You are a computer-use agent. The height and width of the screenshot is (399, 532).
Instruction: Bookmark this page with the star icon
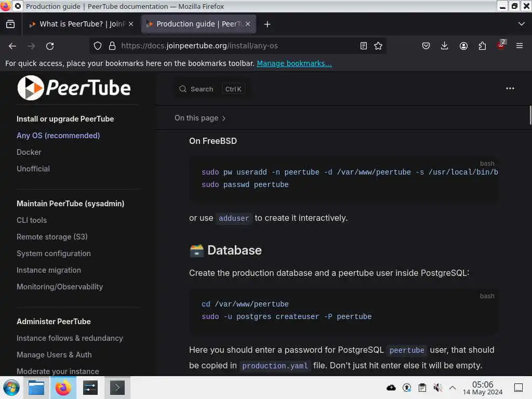[378, 46]
